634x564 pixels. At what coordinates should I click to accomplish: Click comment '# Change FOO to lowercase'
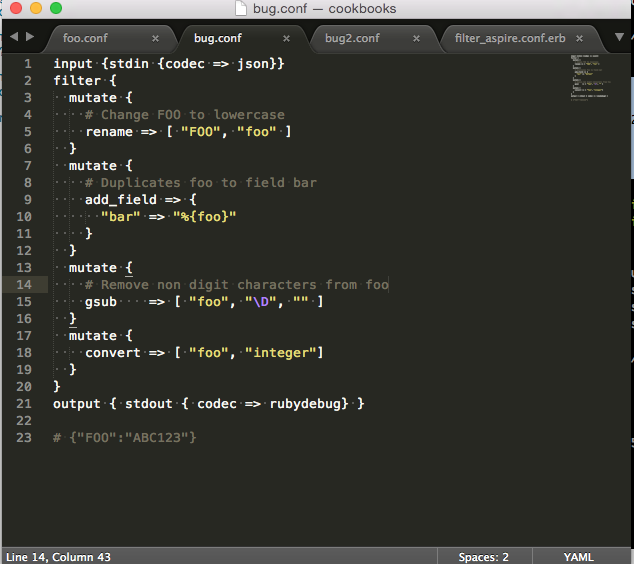coord(185,115)
